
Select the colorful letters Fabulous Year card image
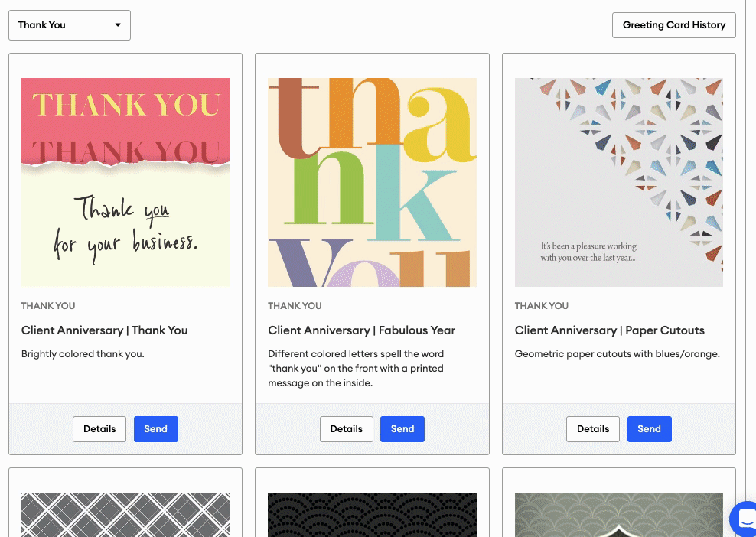(x=372, y=182)
